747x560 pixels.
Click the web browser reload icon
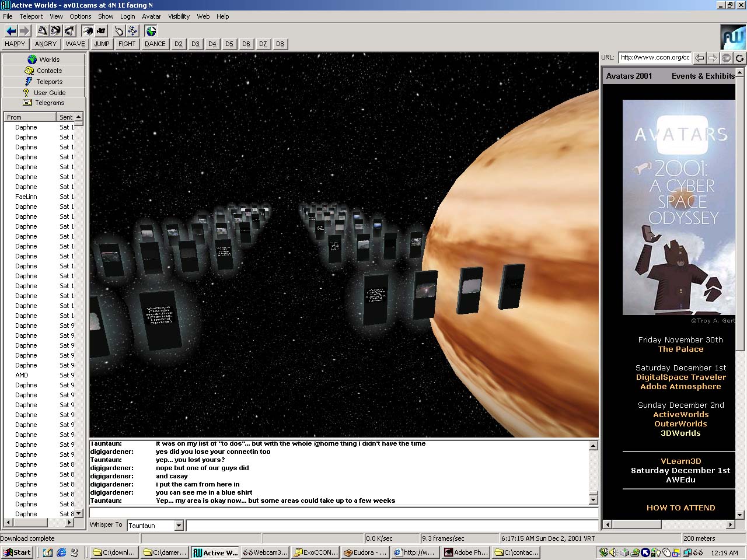click(x=739, y=58)
